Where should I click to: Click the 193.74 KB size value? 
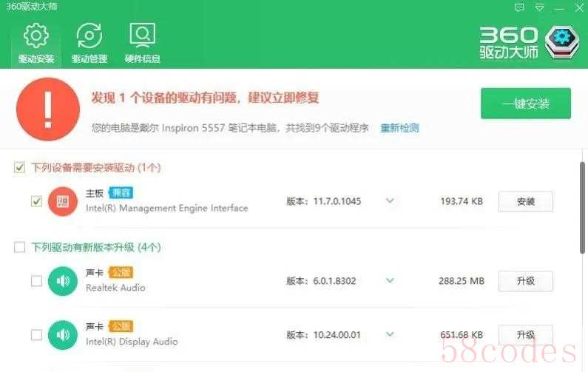(x=462, y=201)
